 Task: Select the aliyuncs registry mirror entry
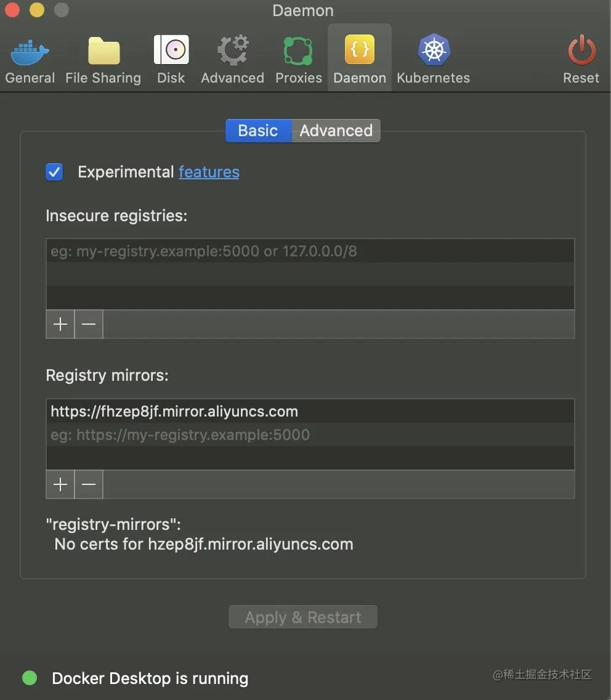(x=310, y=411)
